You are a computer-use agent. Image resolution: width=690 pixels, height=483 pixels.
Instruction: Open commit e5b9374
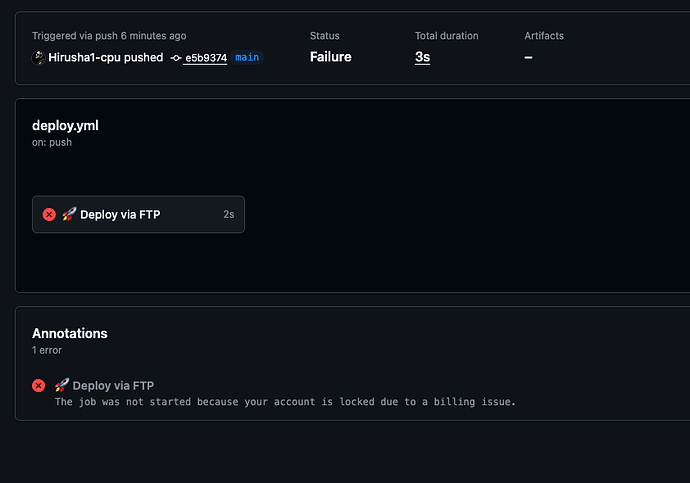click(206, 58)
